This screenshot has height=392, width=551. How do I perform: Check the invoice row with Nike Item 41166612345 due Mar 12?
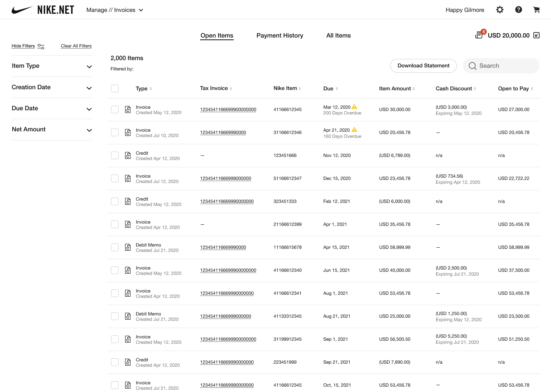click(x=115, y=109)
